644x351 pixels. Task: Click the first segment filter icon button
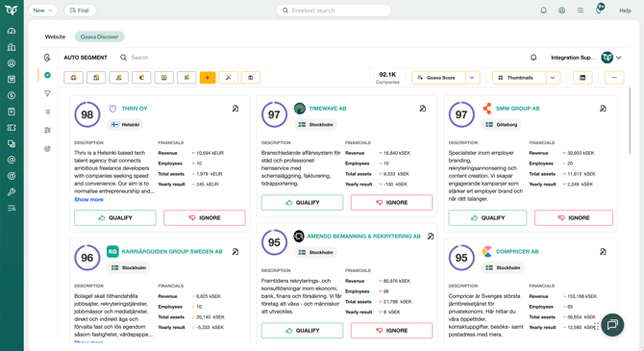point(73,77)
